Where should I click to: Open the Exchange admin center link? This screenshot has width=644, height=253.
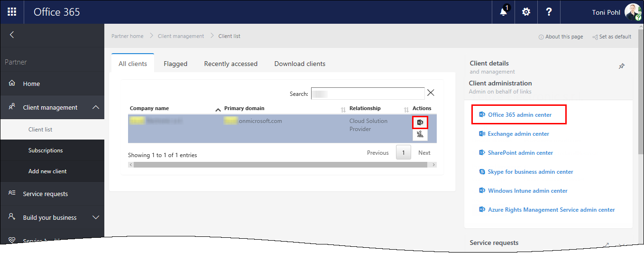(518, 134)
